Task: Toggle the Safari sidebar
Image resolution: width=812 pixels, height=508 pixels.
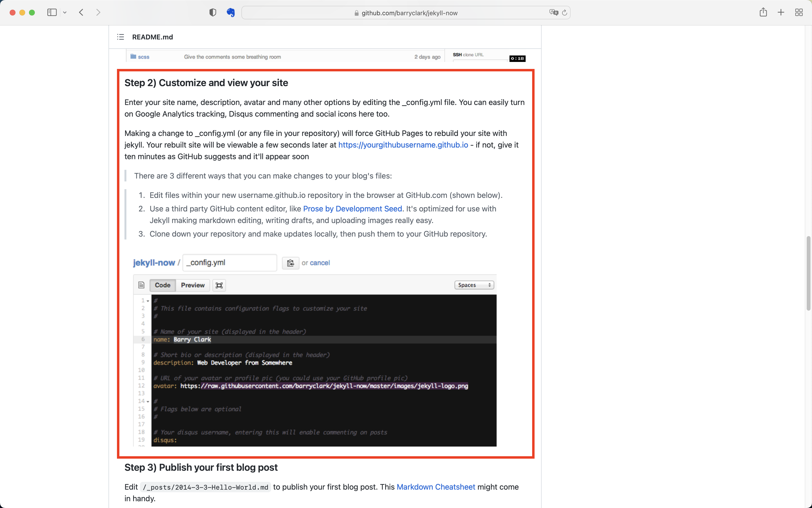Action: 52,12
